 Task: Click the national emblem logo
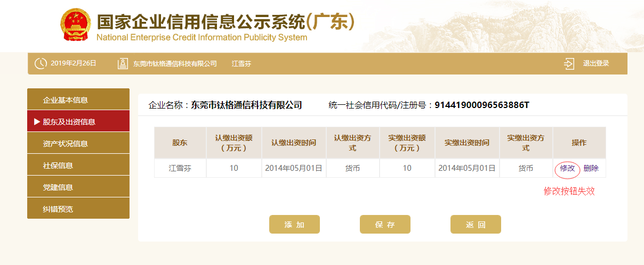(x=76, y=25)
